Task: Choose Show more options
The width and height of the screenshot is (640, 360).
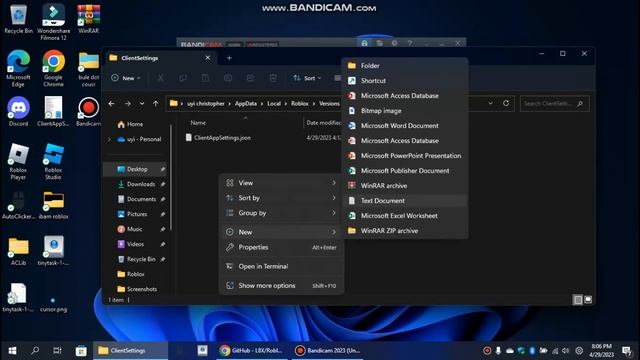Action: [281, 286]
